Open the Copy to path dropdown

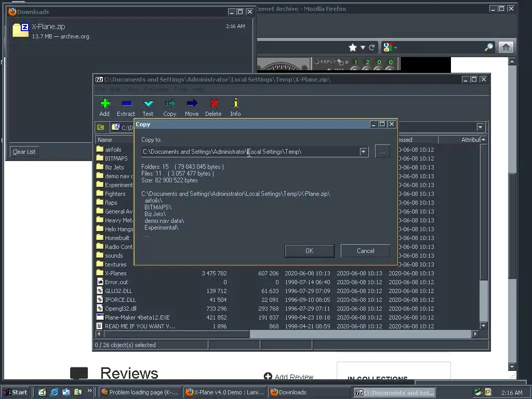pyautogui.click(x=363, y=152)
